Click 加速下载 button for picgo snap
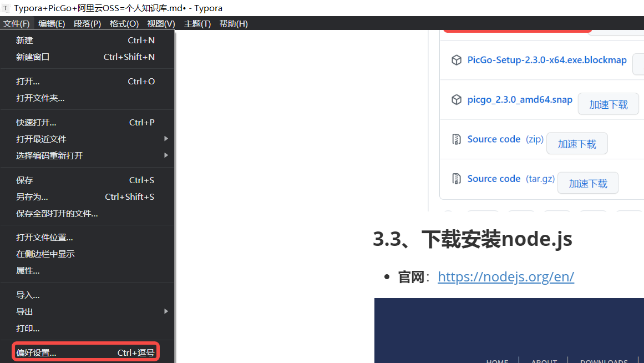Viewport: 644px width, 363px height. click(x=608, y=104)
